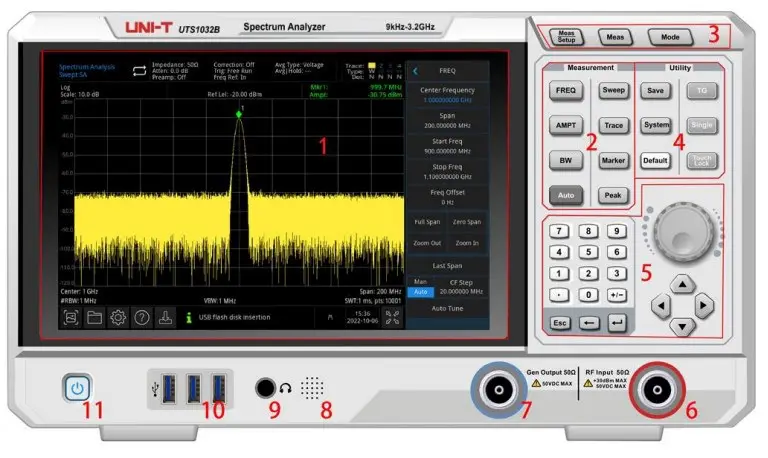Tap the Last Span softkey
This screenshot has height=458, width=768.
click(x=447, y=265)
